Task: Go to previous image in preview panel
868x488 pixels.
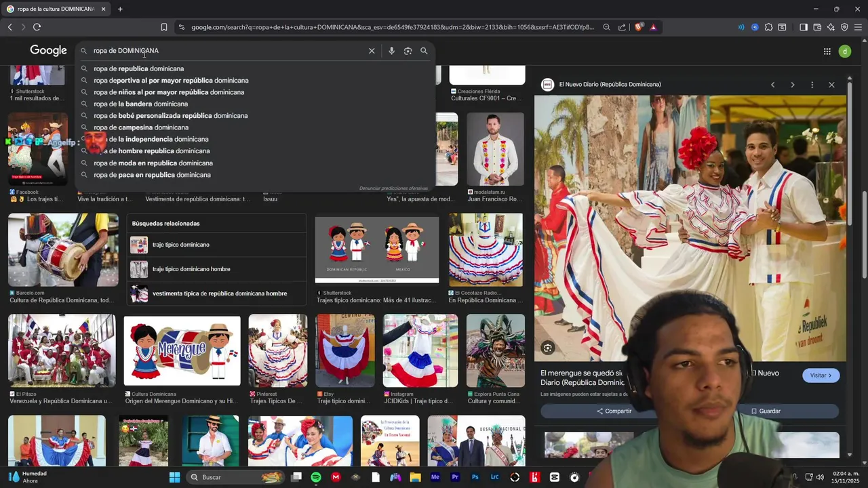Action: pyautogui.click(x=772, y=85)
